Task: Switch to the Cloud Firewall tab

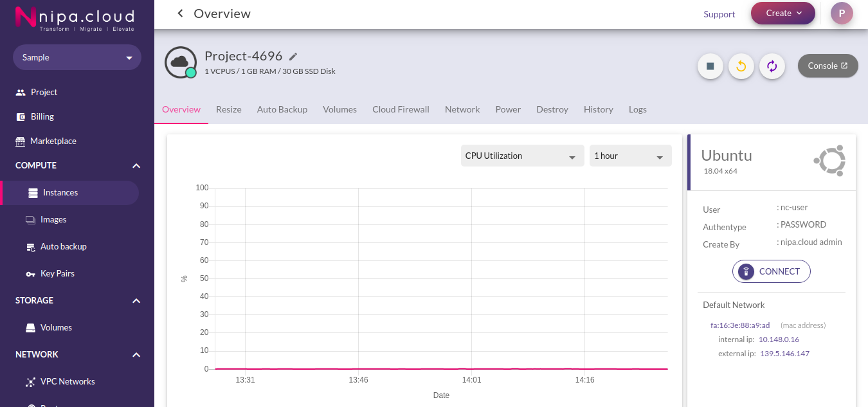Action: (x=401, y=109)
